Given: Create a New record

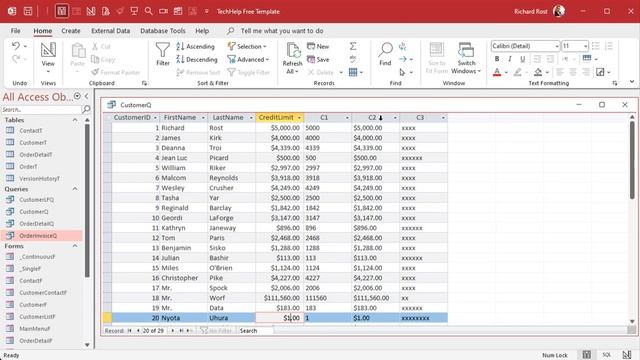Looking at the screenshot, I should (318, 47).
